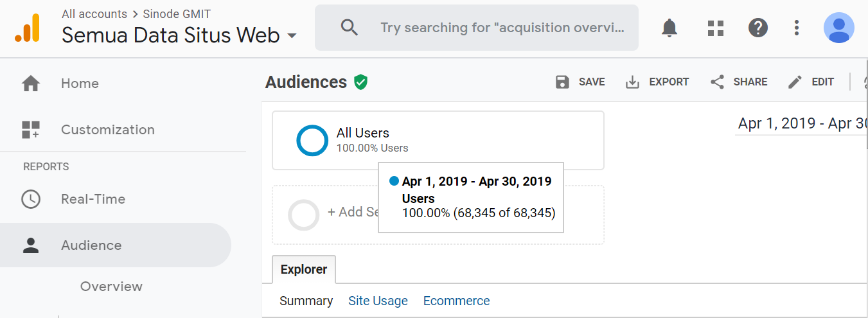Open the notifications bell
This screenshot has width=868, height=318.
point(669,28)
